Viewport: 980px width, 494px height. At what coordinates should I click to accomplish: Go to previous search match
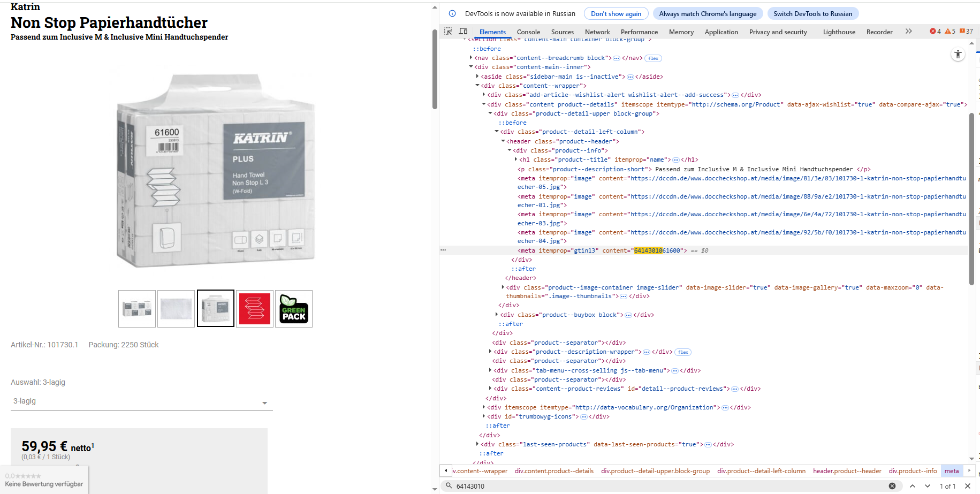pos(913,486)
